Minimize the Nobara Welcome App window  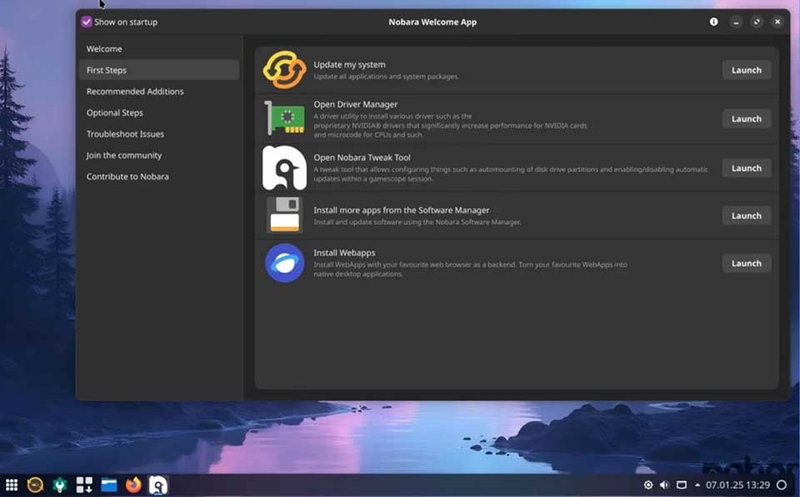tap(736, 22)
